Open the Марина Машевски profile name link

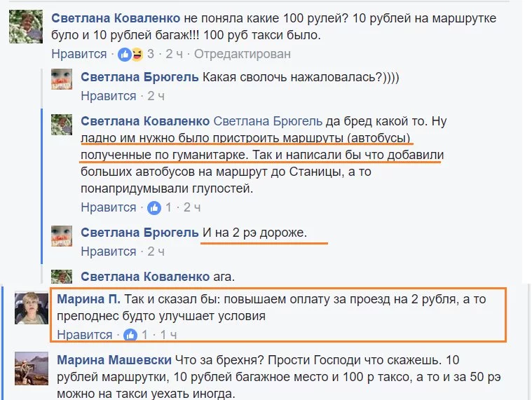[115, 360]
